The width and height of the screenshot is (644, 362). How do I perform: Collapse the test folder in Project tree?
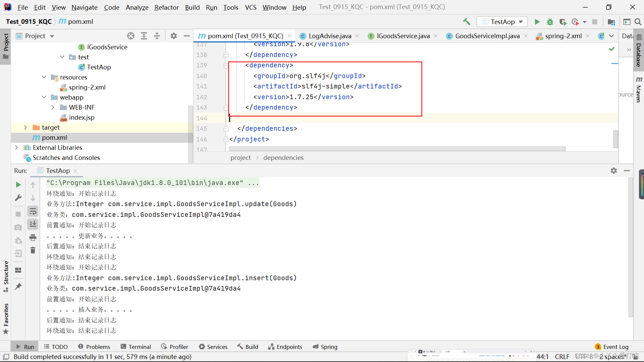coord(62,57)
